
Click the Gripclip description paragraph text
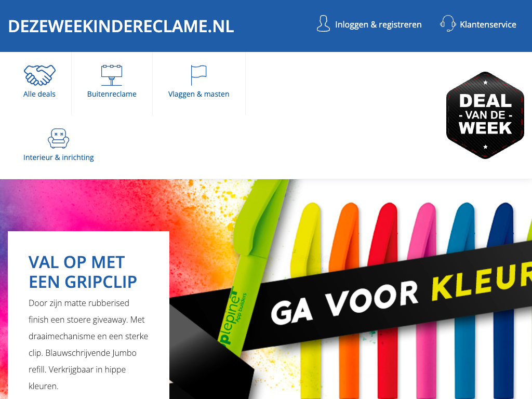[88, 344]
